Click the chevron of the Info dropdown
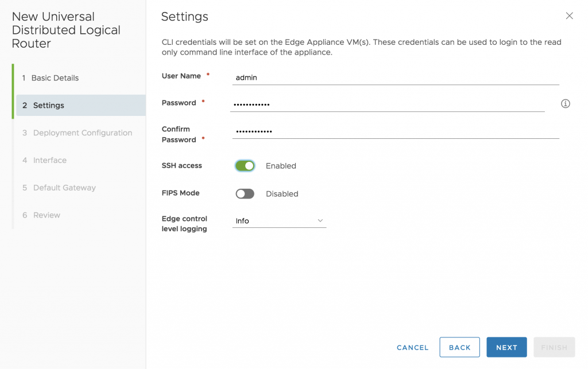588x369 pixels. [x=320, y=220]
